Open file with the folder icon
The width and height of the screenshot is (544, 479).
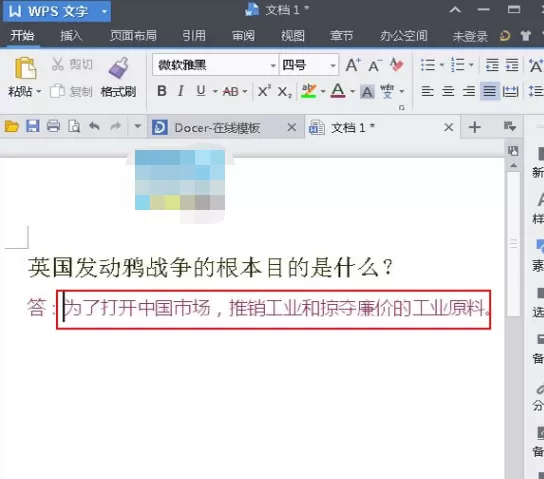12,127
